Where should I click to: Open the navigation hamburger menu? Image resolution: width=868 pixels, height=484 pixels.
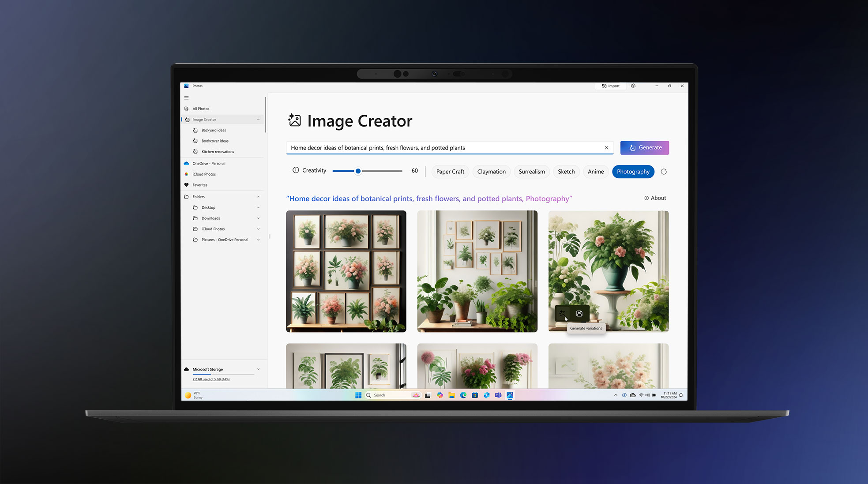186,98
